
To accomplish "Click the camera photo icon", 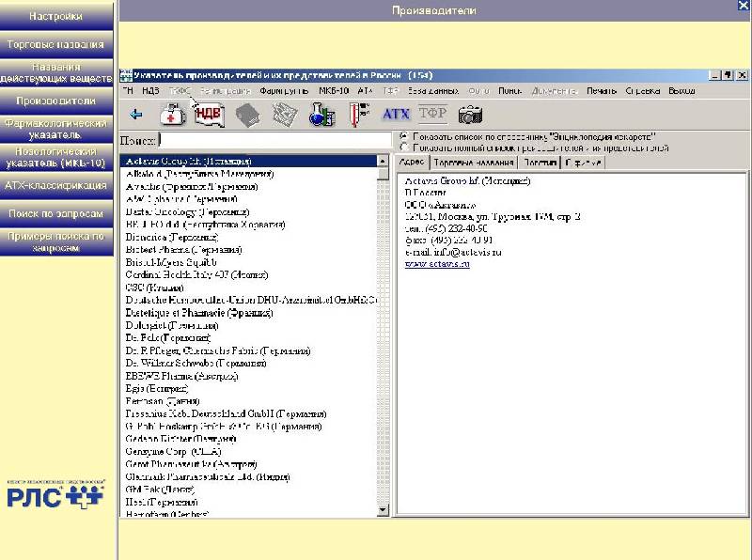I will pos(470,115).
